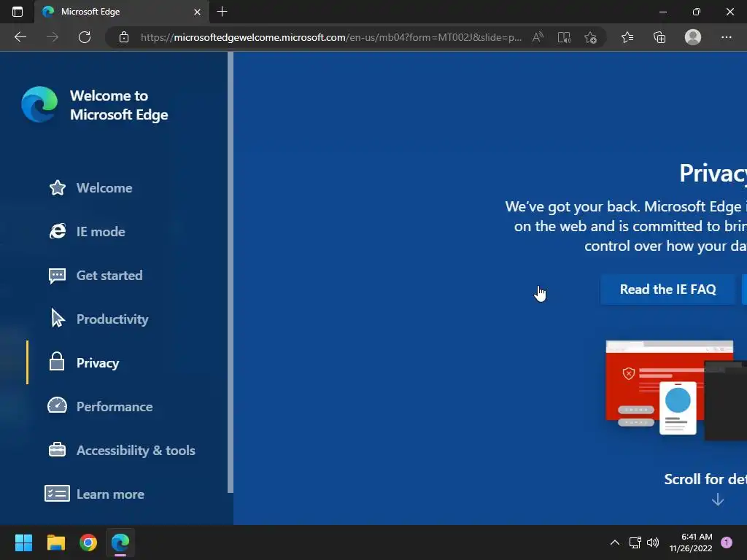Select the Learn more checklist icon
The image size is (747, 560).
(x=57, y=494)
